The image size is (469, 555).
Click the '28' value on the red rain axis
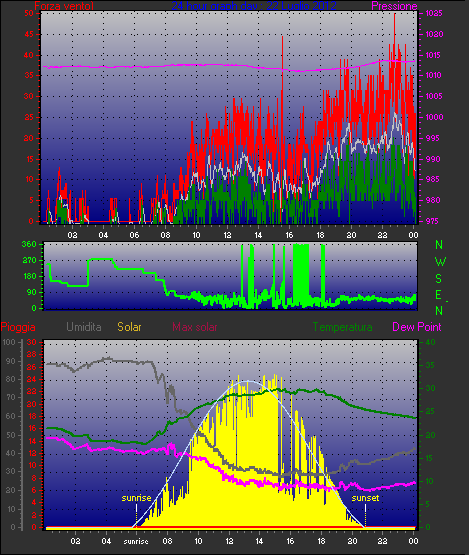click(32, 355)
